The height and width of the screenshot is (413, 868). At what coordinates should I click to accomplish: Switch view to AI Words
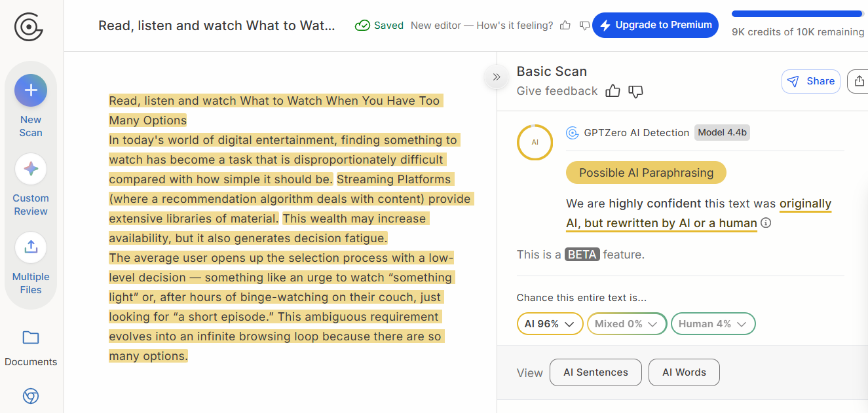tap(684, 372)
